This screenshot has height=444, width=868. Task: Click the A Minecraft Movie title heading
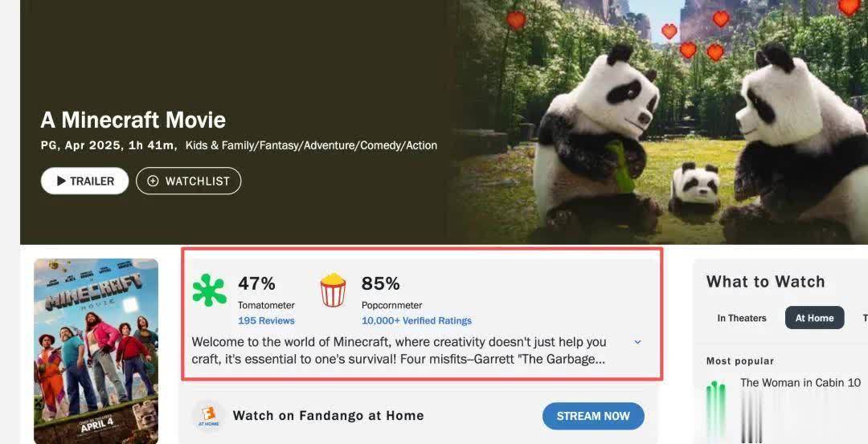point(133,120)
